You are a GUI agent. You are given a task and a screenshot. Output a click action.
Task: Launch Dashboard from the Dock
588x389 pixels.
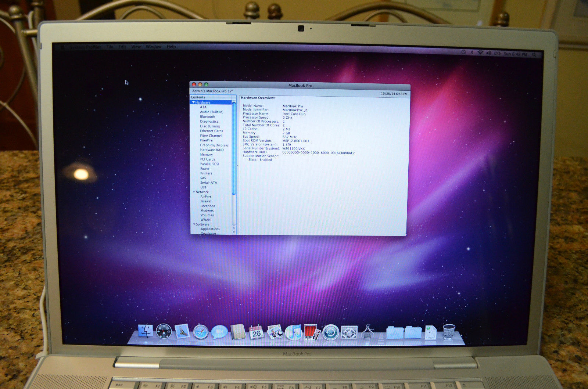(x=164, y=331)
